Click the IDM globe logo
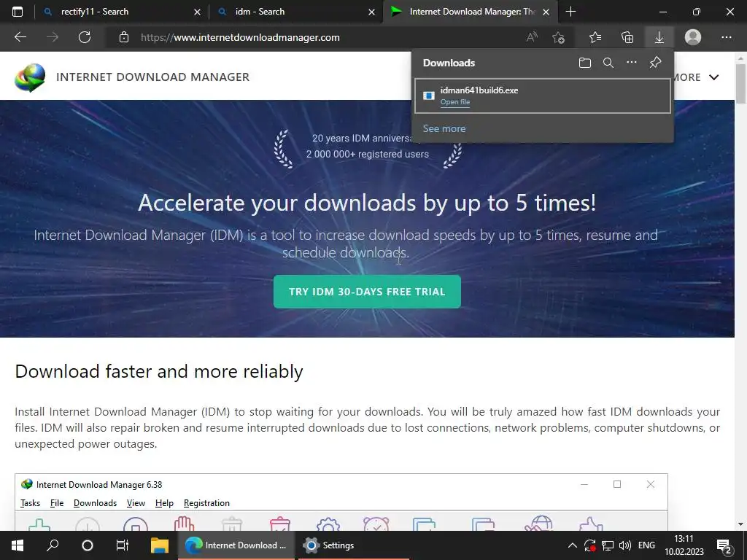The height and width of the screenshot is (560, 747). point(29,77)
